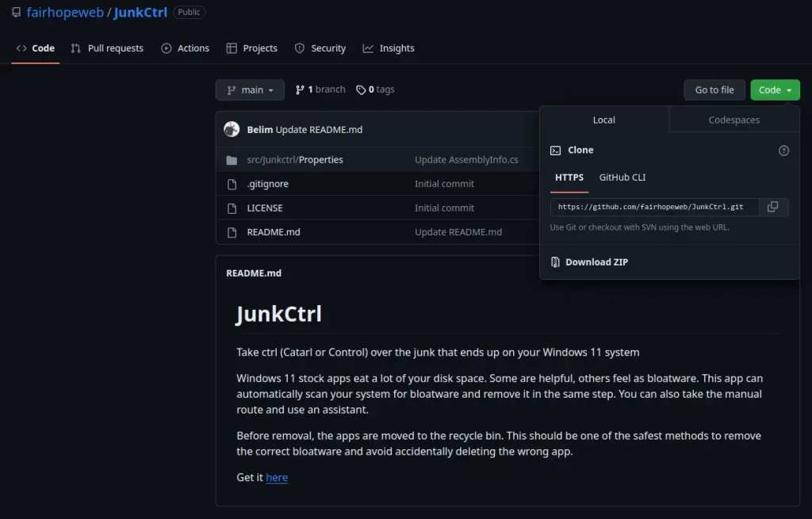812x519 pixels.
Task: Click the clone help question-mark icon
Action: pos(783,151)
